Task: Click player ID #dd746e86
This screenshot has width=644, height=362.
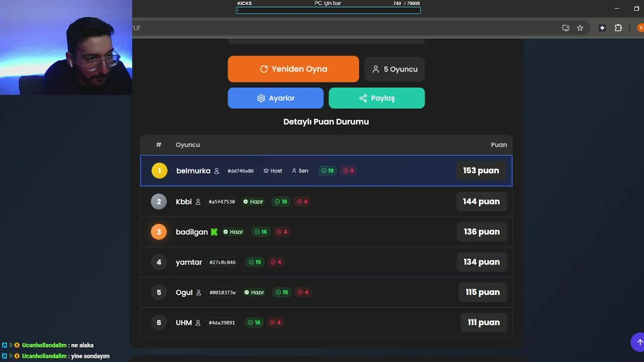Action: pos(240,171)
